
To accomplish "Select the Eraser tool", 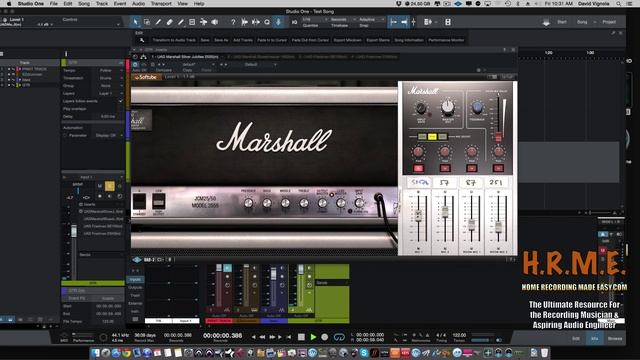I will (170, 22).
